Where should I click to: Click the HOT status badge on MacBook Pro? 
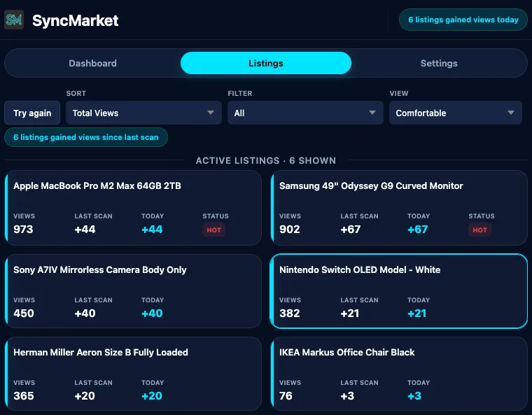coord(213,230)
